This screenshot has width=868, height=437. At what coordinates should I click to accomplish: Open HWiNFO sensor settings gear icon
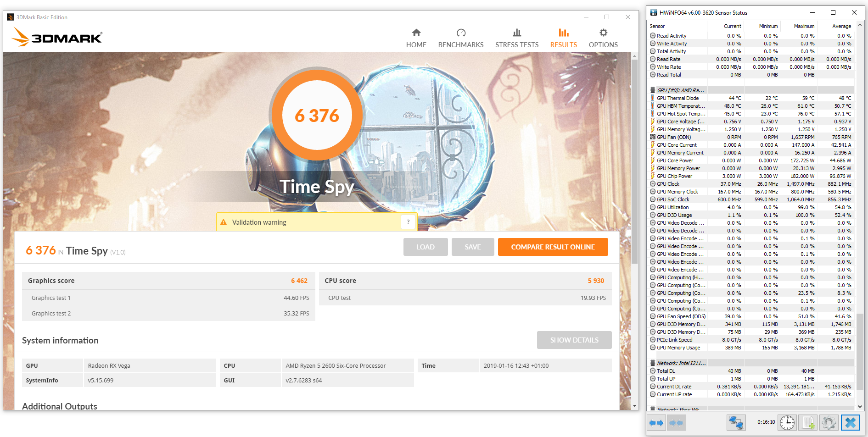[x=829, y=423]
